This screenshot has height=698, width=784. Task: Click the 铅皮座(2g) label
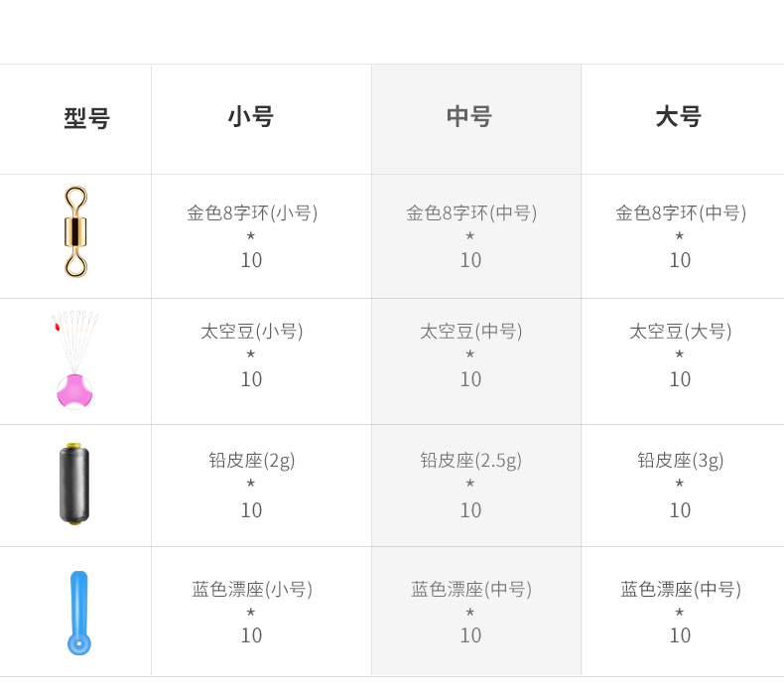[252, 460]
